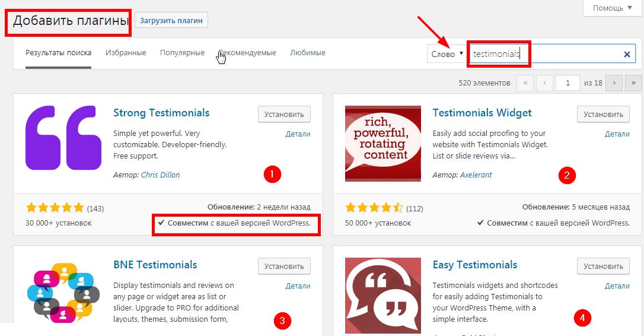Jump to the last results page
This screenshot has width=644, height=336.
633,83
